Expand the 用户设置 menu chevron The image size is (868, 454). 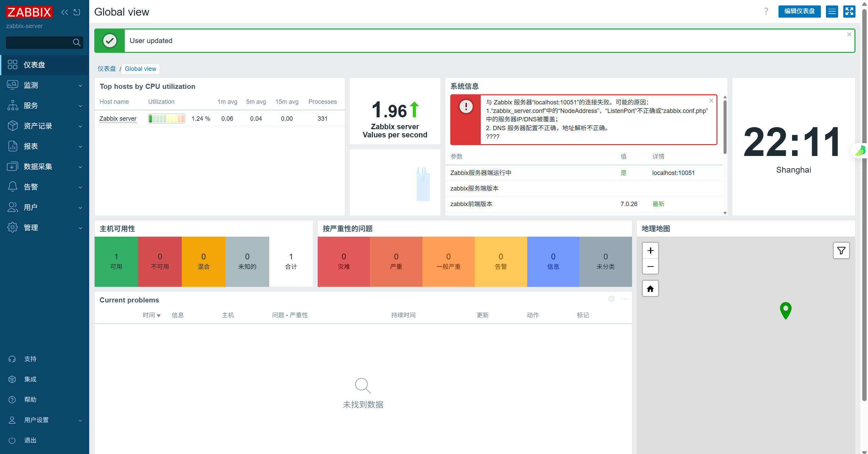[x=80, y=420]
